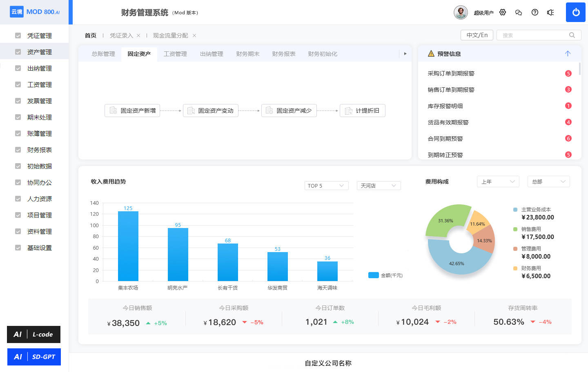Click the warning triangle icon beside 预警信息

tap(430, 53)
